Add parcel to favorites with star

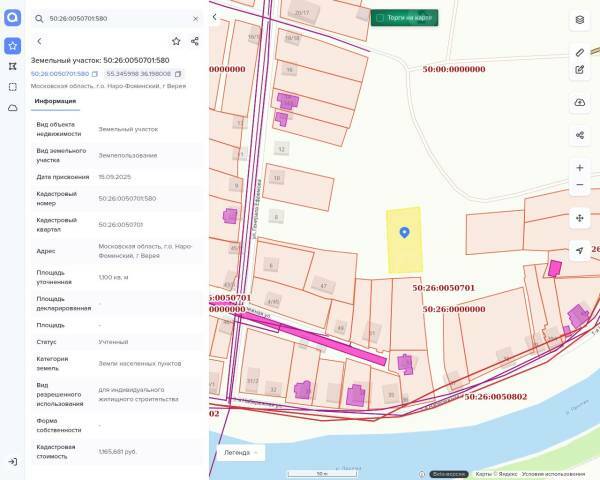(176, 41)
